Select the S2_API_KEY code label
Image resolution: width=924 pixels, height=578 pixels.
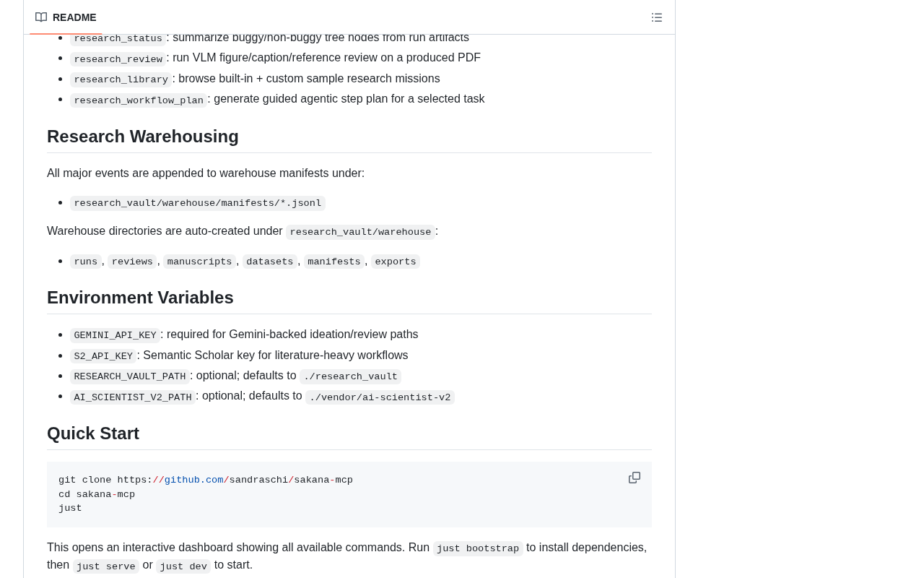tap(103, 356)
